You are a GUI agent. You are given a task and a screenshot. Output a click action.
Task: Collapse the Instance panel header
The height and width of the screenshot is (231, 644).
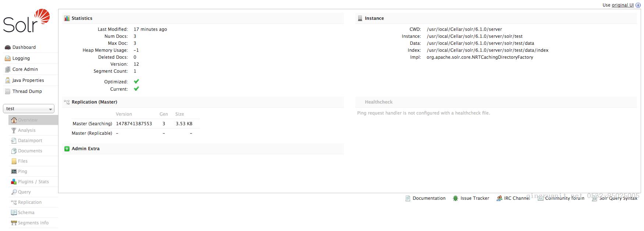(496, 18)
